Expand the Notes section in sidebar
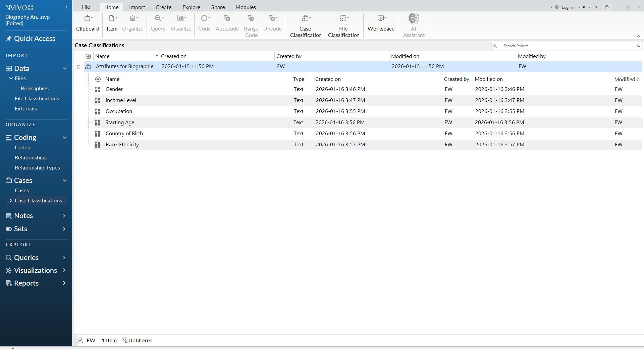The image size is (644, 349). pos(64,216)
